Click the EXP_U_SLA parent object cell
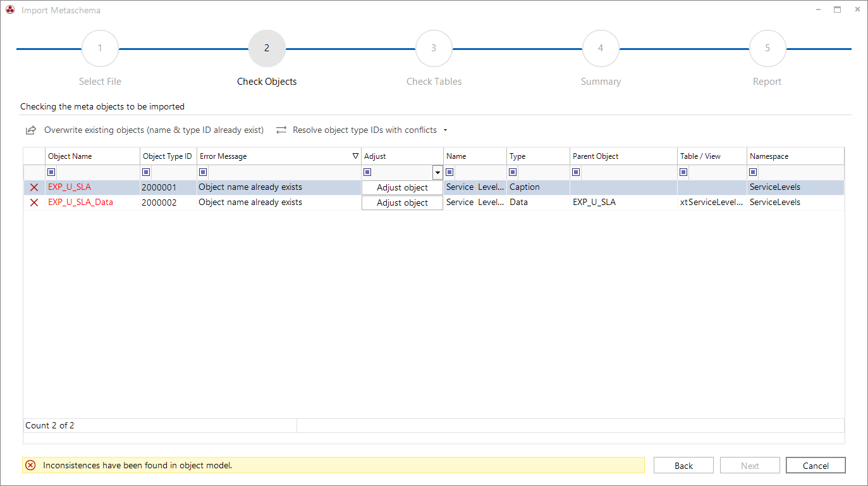The width and height of the screenshot is (868, 486). [x=624, y=202]
